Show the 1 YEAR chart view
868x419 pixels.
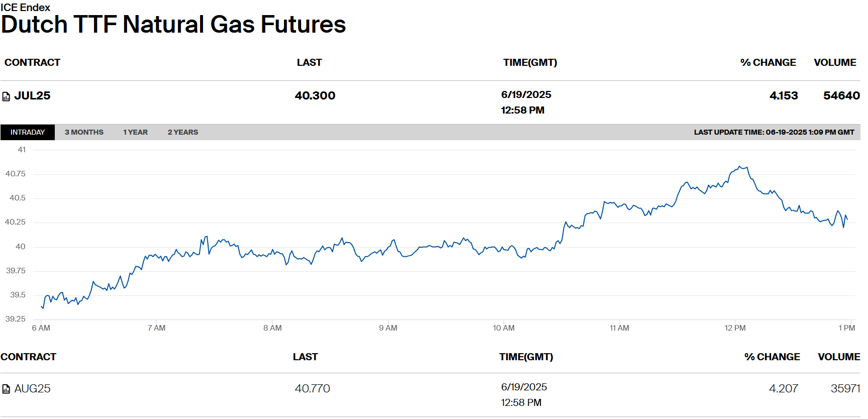135,132
